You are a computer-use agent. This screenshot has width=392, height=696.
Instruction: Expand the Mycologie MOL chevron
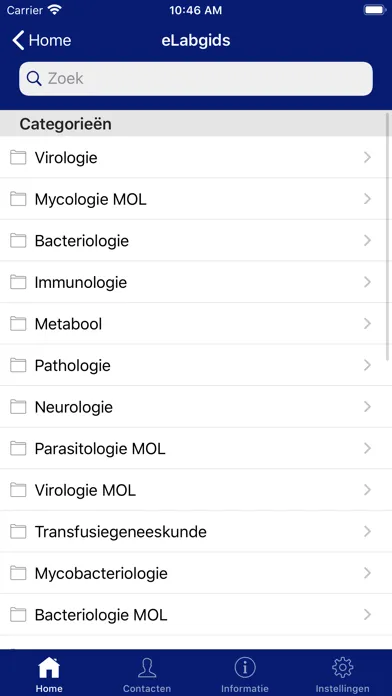pyautogui.click(x=367, y=199)
